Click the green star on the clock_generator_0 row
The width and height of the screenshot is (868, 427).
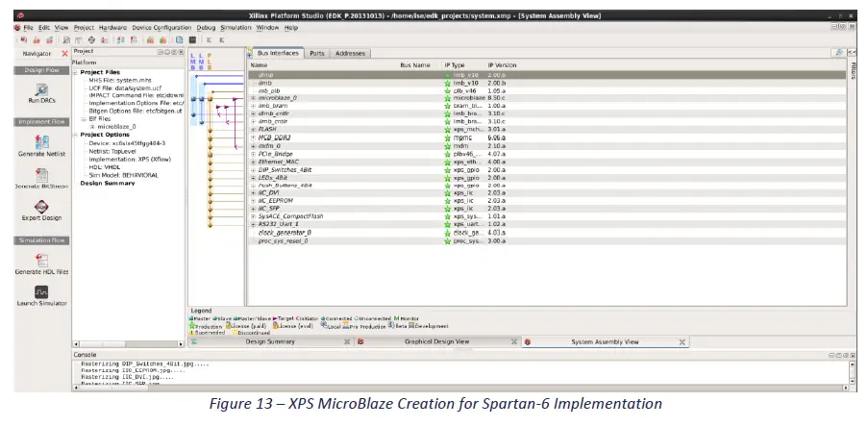447,233
